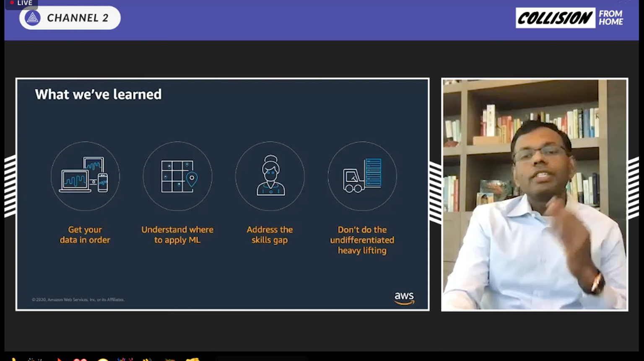Select the Understand where to apply ML caption
This screenshot has width=644, height=361.
(x=177, y=235)
